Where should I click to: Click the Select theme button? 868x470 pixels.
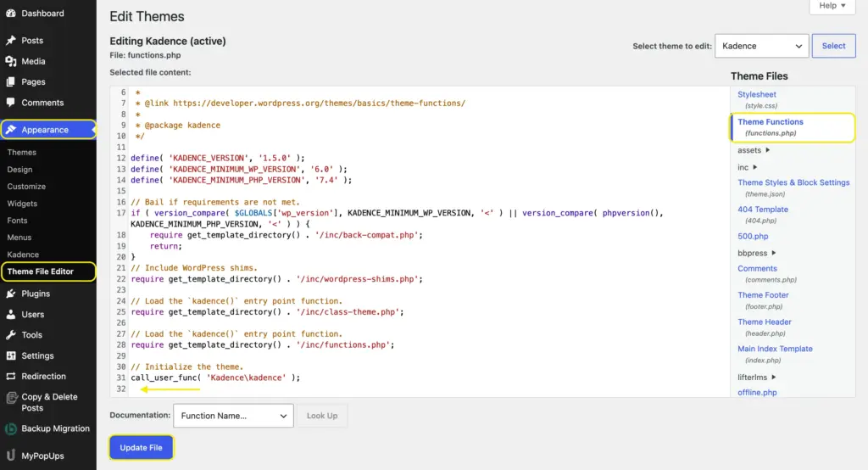tap(834, 46)
